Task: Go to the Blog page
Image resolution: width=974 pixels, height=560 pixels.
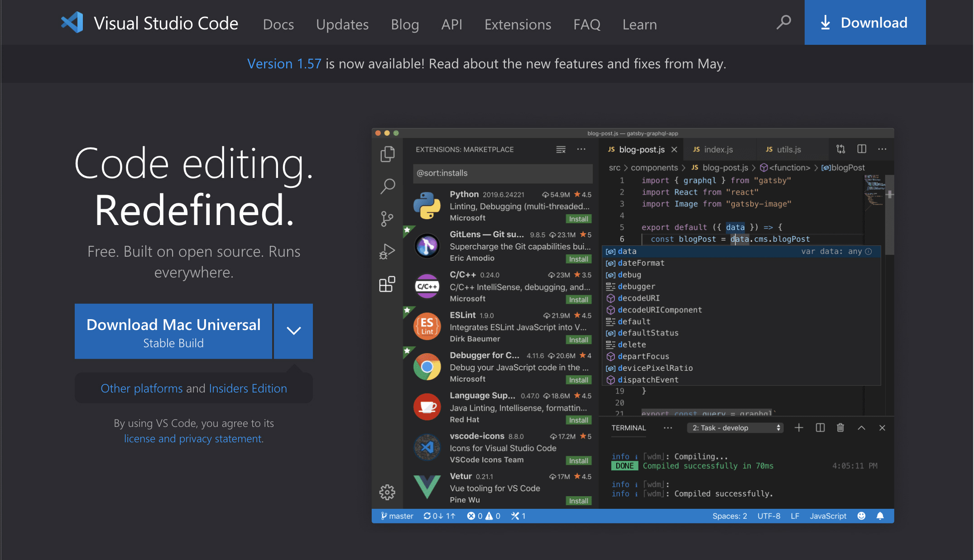Action: tap(405, 24)
